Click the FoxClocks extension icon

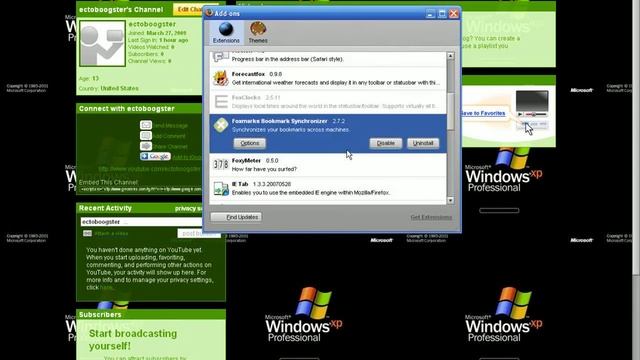pyautogui.click(x=221, y=102)
